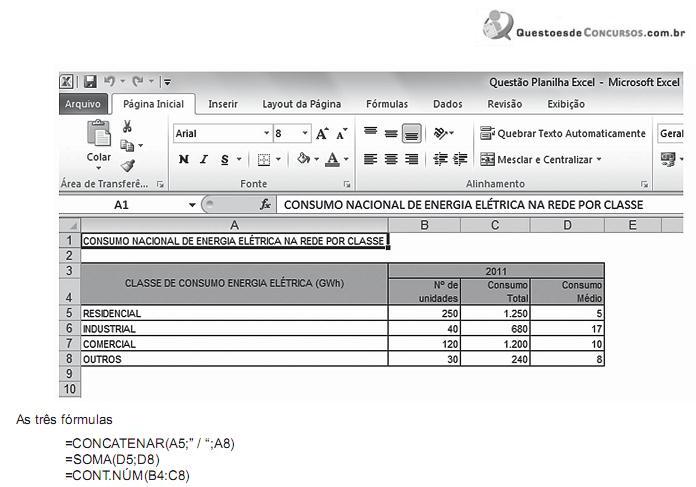Click the INDUSTRIAL cell
This screenshot has width=696, height=487.
(x=234, y=329)
